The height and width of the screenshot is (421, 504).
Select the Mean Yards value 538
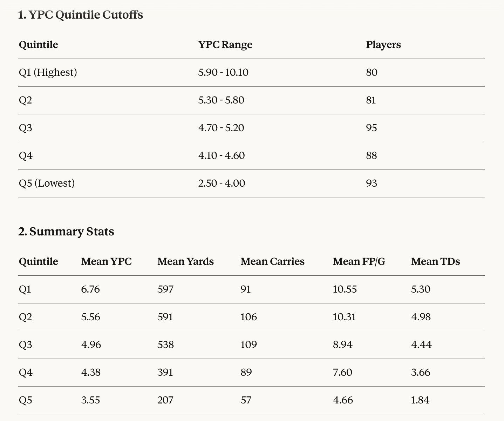[165, 345]
